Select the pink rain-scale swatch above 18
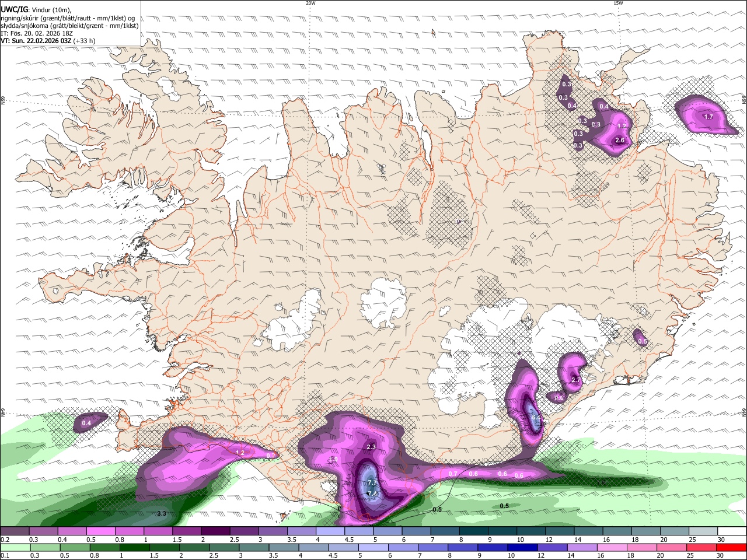 (x=641, y=547)
